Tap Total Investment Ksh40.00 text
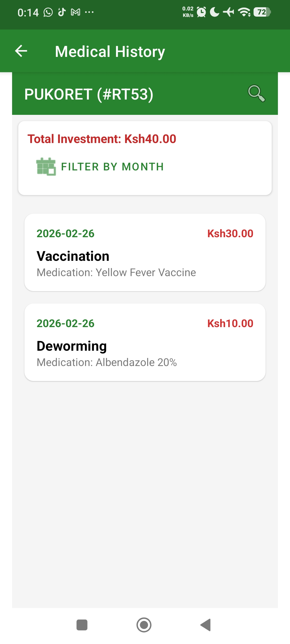 coord(102,139)
